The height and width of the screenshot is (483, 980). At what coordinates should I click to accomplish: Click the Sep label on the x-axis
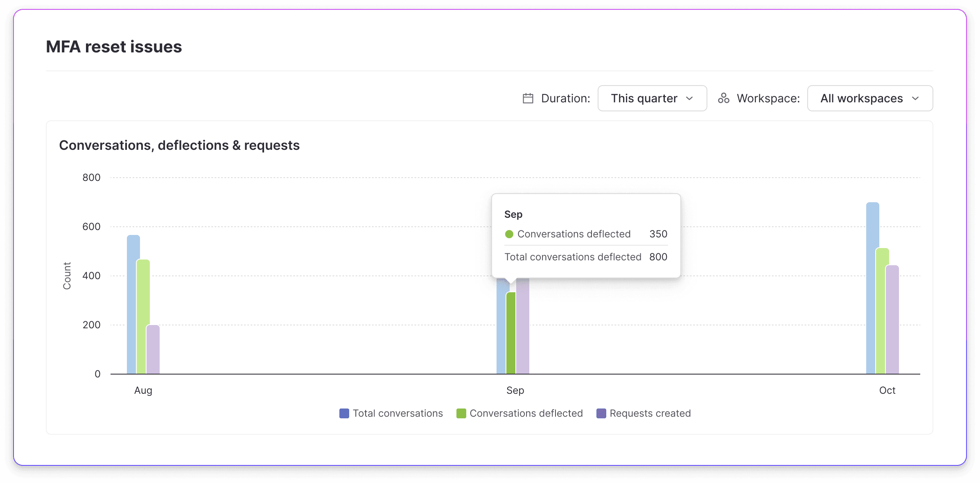click(x=515, y=390)
